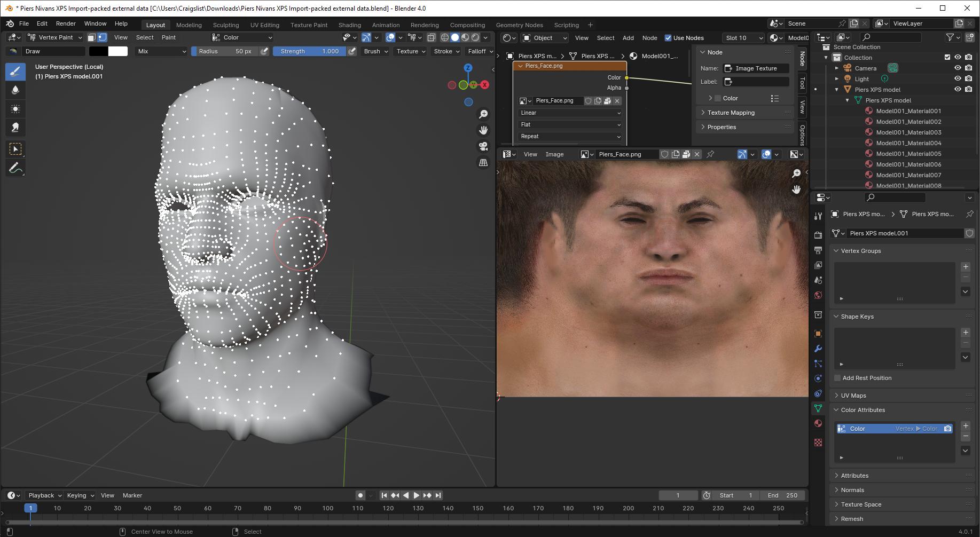Select the Draw brush tool
This screenshot has width=980, height=537.
pyautogui.click(x=15, y=72)
